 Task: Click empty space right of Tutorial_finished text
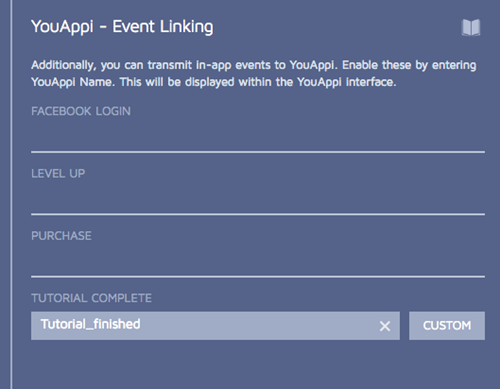click(257, 326)
